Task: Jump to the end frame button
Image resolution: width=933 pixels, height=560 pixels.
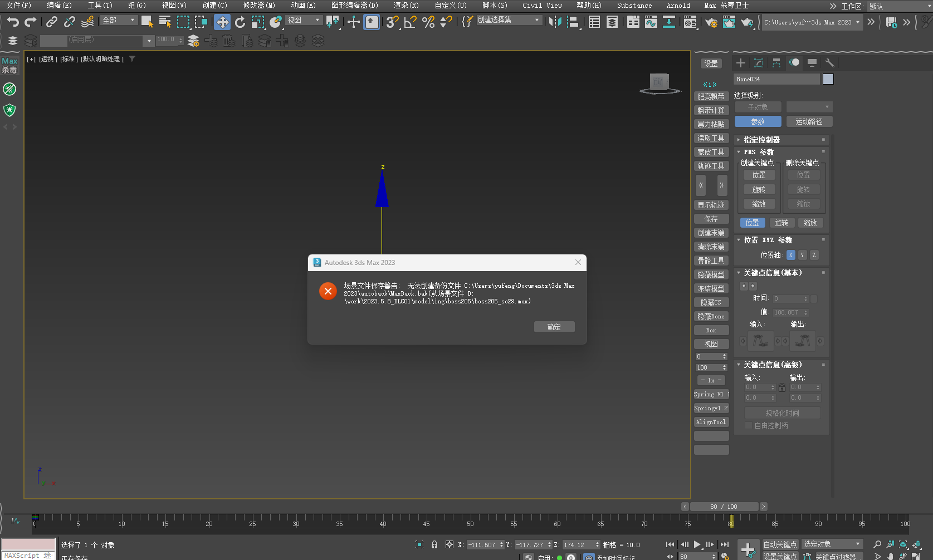Action: point(724,544)
